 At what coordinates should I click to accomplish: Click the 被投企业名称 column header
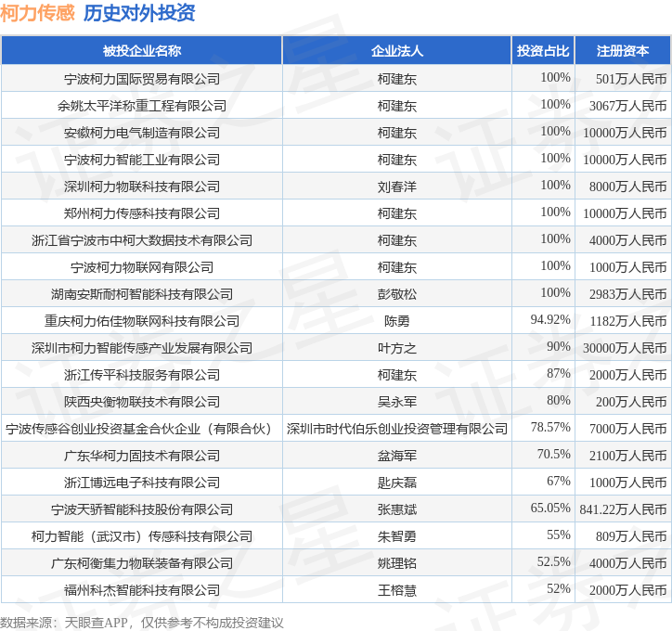point(142,51)
